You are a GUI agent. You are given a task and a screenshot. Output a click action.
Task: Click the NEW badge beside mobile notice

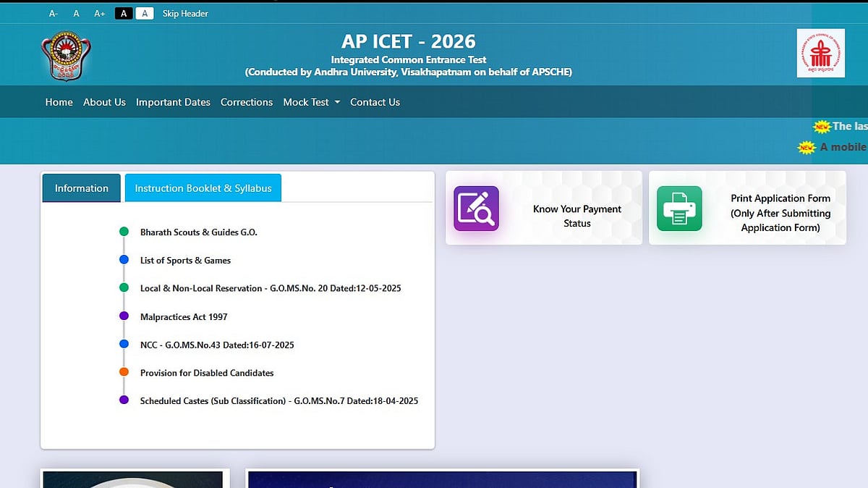point(807,147)
